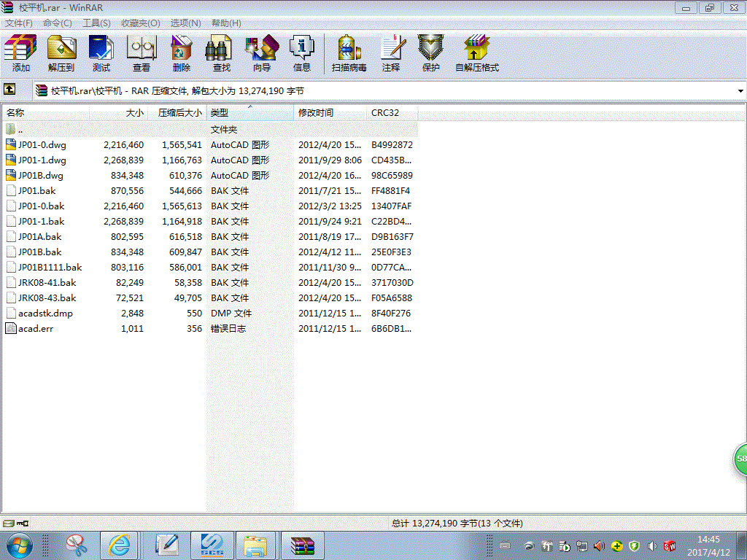Sort by the 名称 column header
Image resolution: width=747 pixels, height=560 pixels.
[x=46, y=113]
